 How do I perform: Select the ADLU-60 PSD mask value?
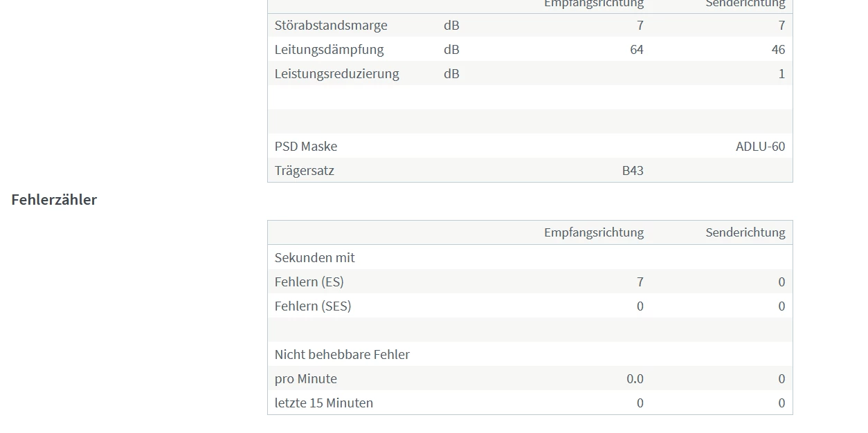(761, 147)
